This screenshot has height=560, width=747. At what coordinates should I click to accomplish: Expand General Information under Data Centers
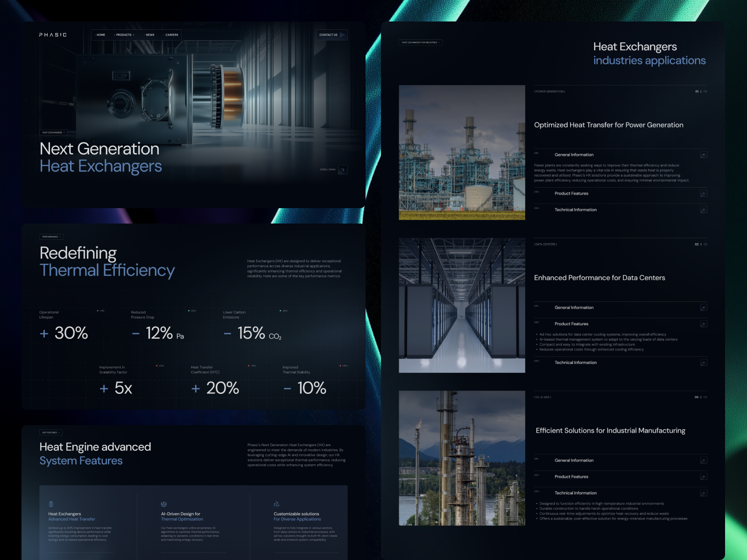(x=704, y=308)
